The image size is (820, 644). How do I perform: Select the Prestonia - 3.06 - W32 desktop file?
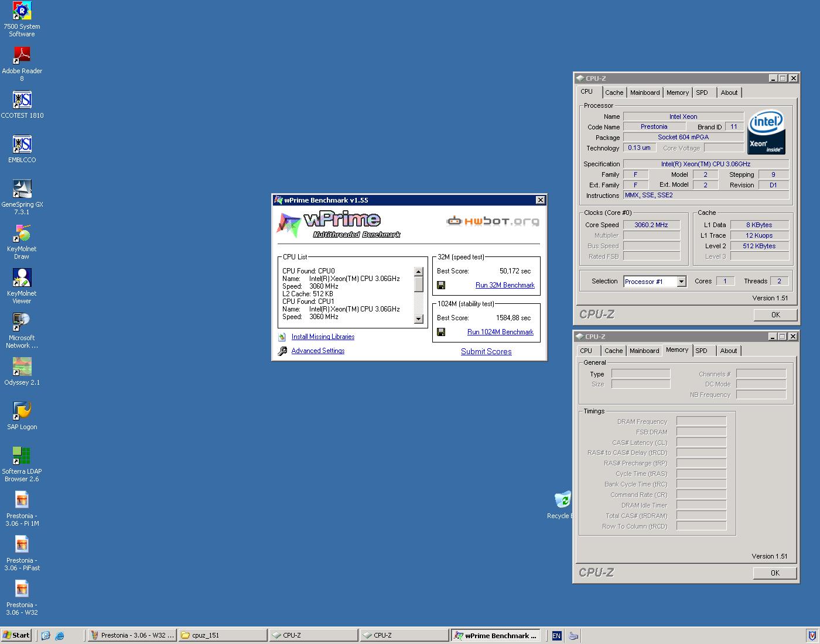click(x=22, y=598)
